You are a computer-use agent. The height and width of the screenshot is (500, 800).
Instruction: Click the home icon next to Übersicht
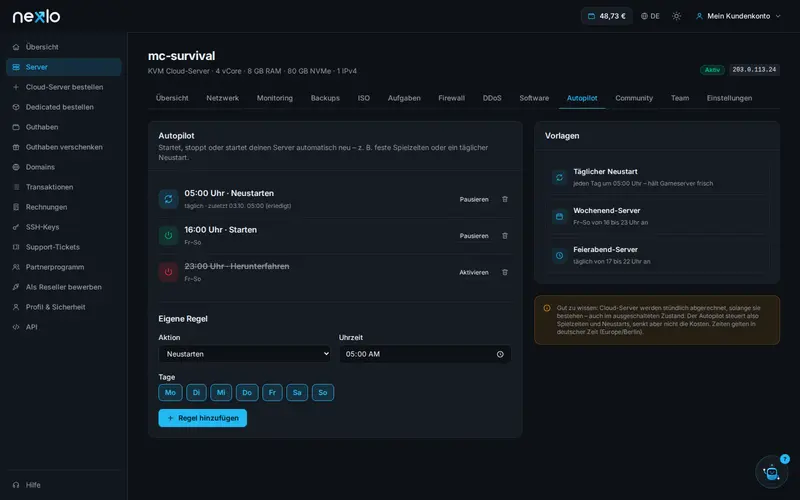(x=16, y=47)
